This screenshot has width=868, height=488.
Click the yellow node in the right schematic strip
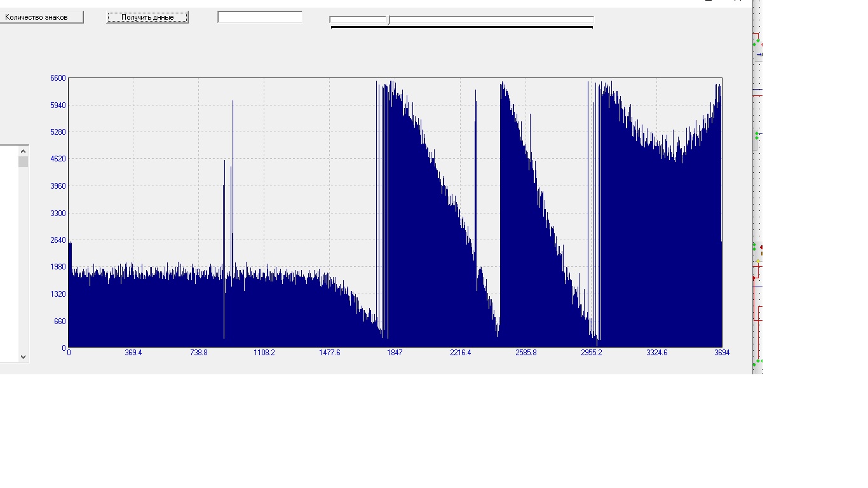coord(757,261)
